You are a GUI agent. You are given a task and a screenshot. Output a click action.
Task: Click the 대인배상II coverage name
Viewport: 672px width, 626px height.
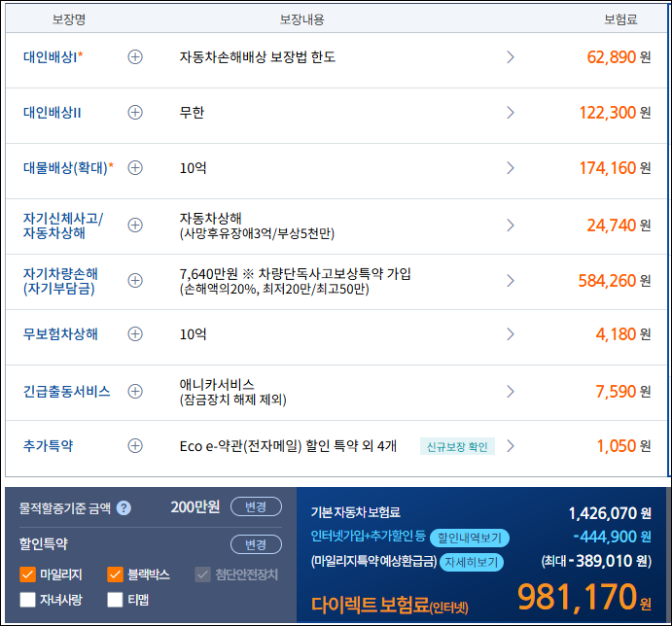pos(52,113)
